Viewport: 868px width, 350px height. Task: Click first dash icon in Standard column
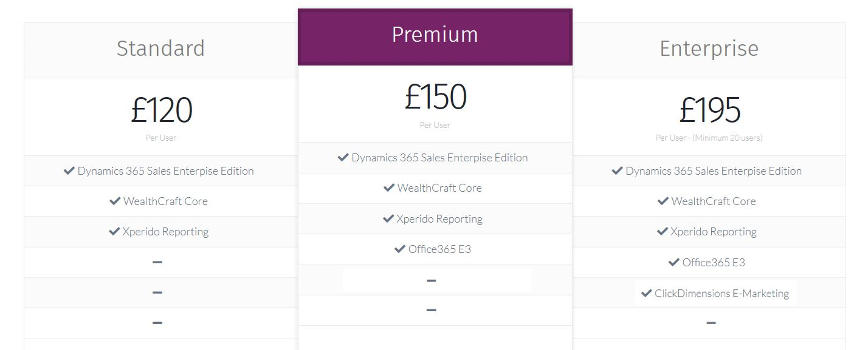pyautogui.click(x=157, y=262)
